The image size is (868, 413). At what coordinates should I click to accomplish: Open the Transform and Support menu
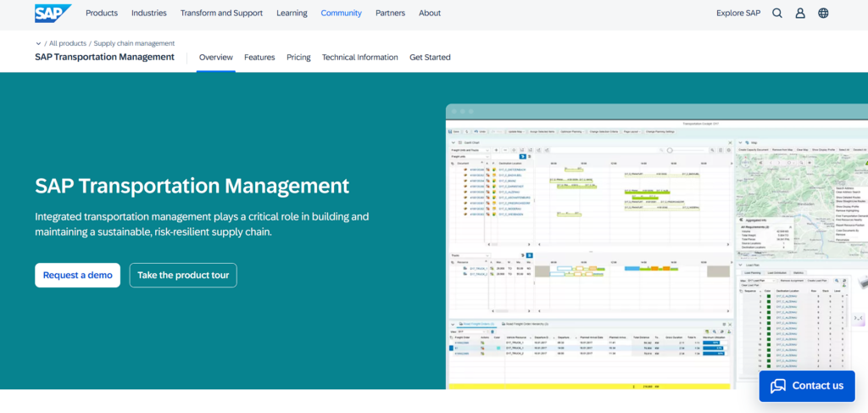pyautogui.click(x=221, y=14)
